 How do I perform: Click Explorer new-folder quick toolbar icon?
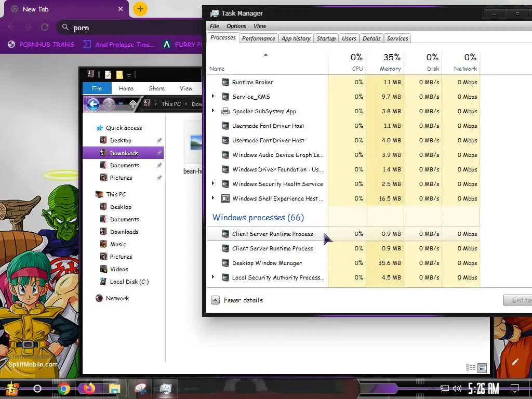119,75
